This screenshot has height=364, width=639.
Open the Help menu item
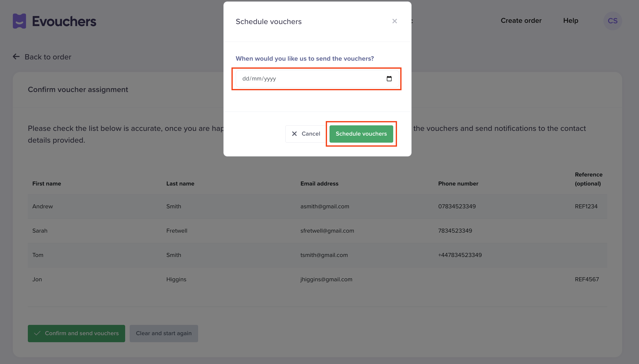(x=571, y=21)
